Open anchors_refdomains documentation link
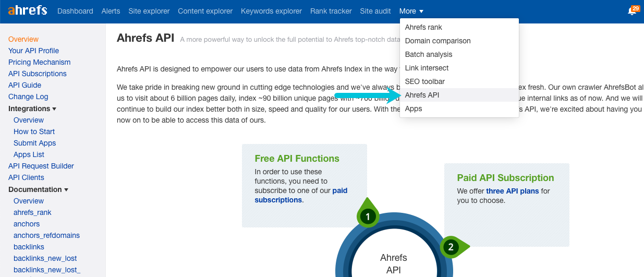Screen dimensions: 644x277 [46, 235]
